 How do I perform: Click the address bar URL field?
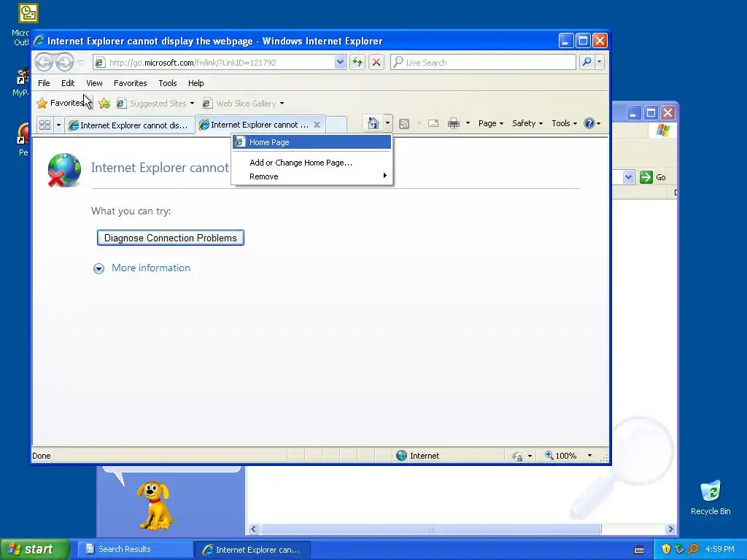214,63
